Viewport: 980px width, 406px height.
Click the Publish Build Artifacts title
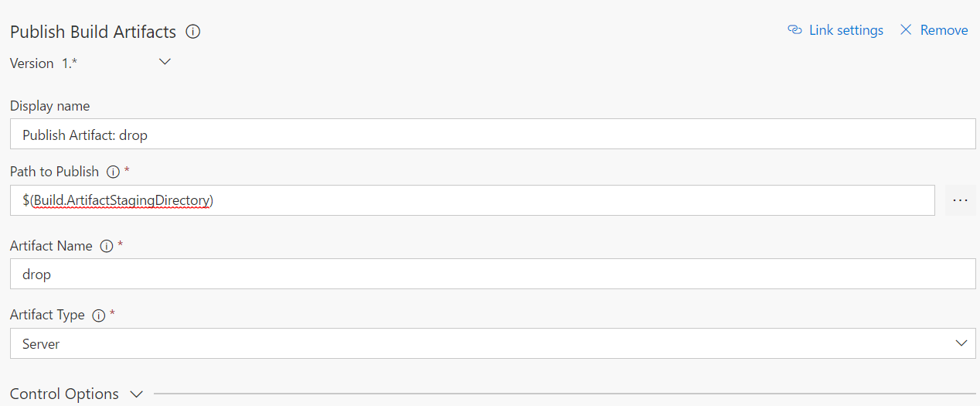coord(93,32)
